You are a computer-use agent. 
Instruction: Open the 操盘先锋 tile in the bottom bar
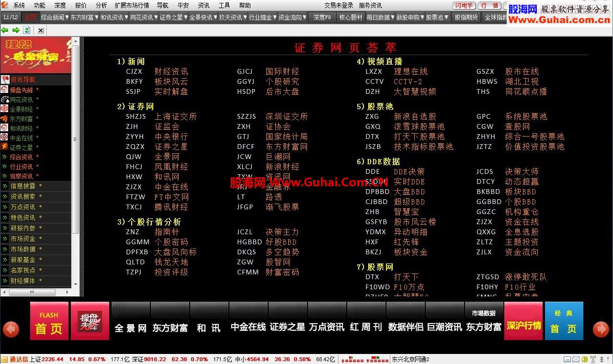click(x=90, y=321)
